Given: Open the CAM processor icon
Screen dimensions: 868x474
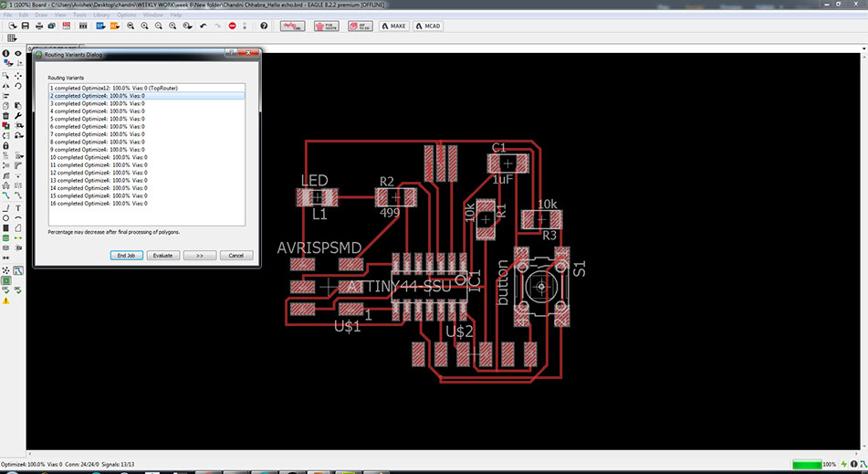Looking at the screenshot, I should 51,26.
